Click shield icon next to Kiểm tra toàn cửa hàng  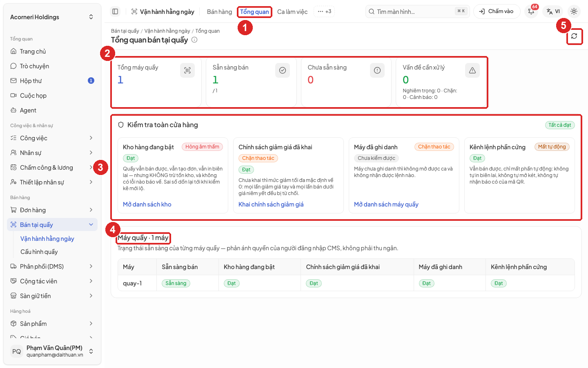(x=121, y=125)
